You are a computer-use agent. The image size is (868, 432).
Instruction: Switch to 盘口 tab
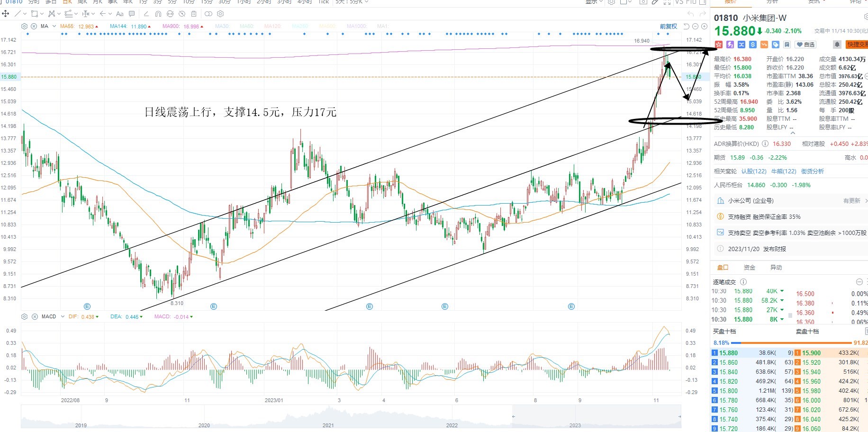[723, 268]
